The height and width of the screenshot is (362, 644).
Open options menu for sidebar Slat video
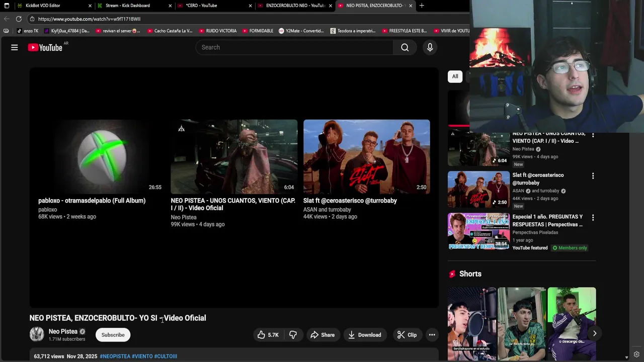[593, 176]
